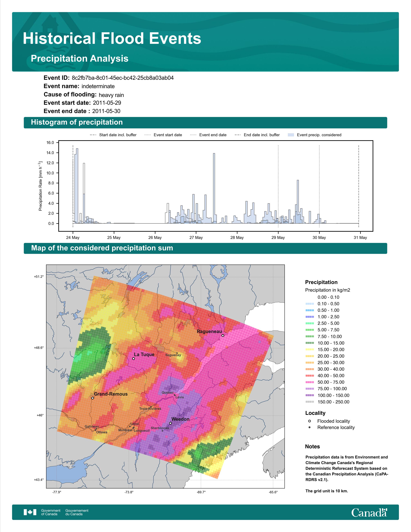Click the 29 May axis tick label
Screen dimensions: 411x532
(x=278, y=237)
